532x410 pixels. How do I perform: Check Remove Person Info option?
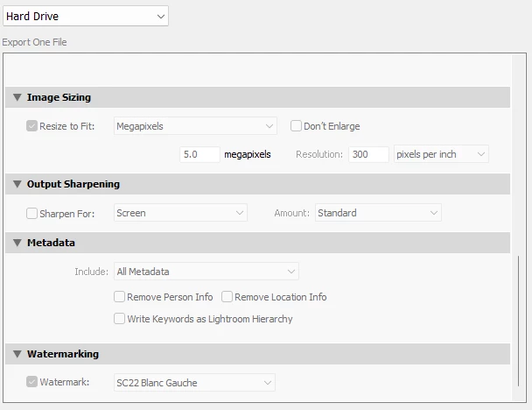120,297
